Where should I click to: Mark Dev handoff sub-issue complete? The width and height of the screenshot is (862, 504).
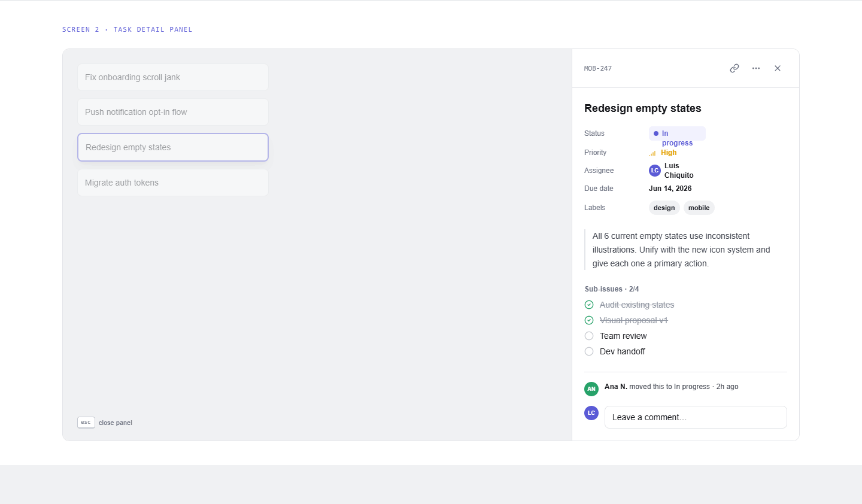[589, 351]
